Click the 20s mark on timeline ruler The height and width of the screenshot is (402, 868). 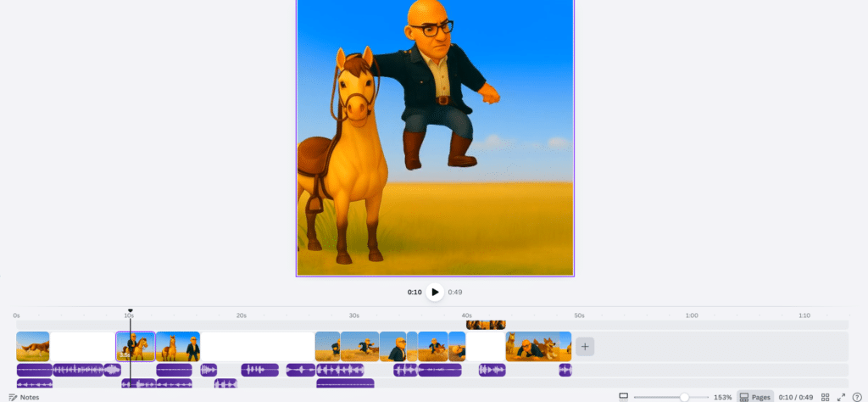pos(242,315)
